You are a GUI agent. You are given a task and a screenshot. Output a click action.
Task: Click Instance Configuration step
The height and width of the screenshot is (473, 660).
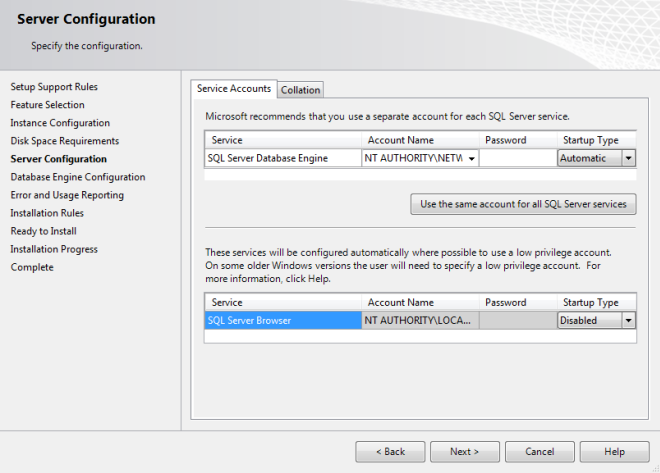click(60, 123)
